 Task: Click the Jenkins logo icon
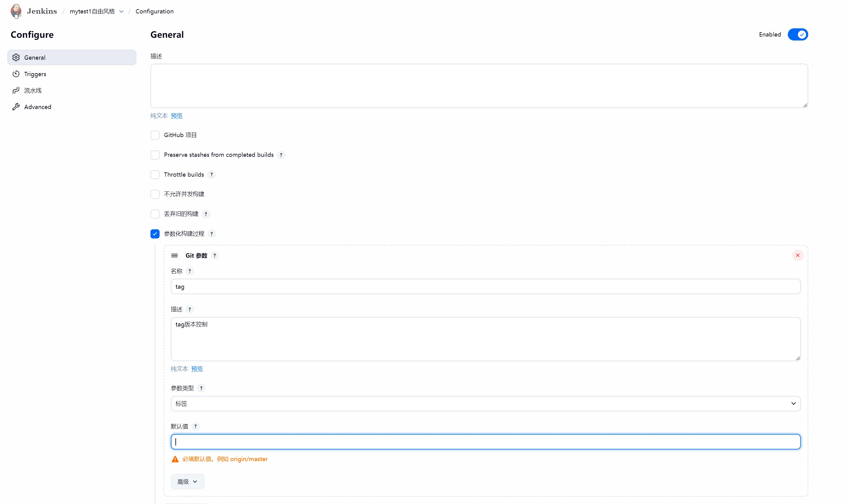tap(16, 11)
